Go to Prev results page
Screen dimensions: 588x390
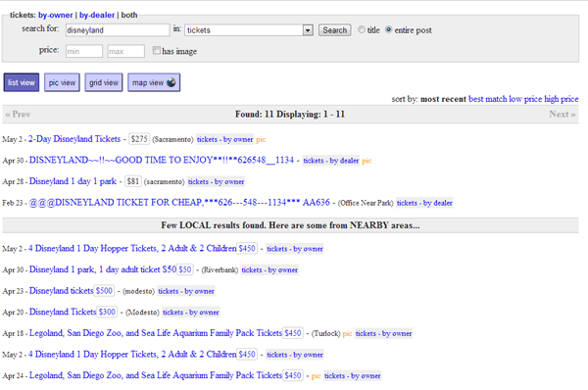pos(18,114)
